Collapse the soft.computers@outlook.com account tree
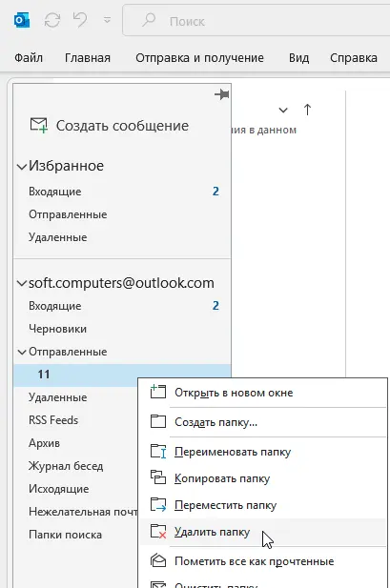Image resolution: width=390 pixels, height=588 pixels. [x=22, y=283]
